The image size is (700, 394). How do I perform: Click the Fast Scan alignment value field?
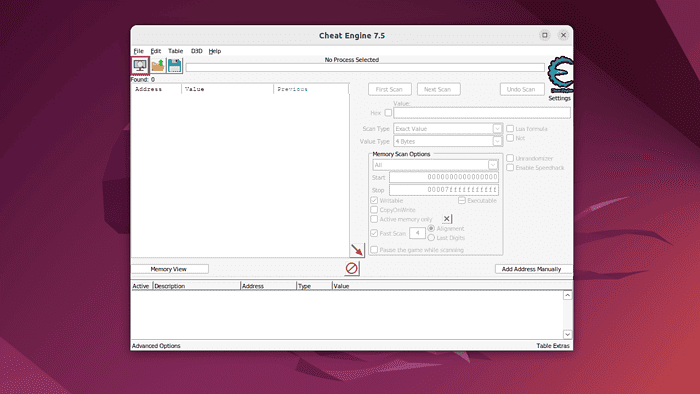417,233
